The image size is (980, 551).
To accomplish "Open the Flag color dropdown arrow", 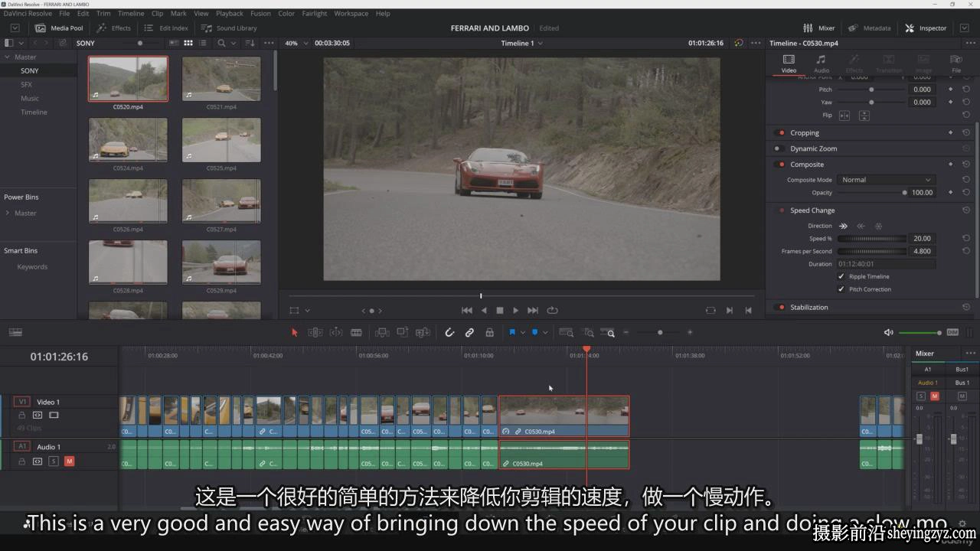I will coord(523,333).
